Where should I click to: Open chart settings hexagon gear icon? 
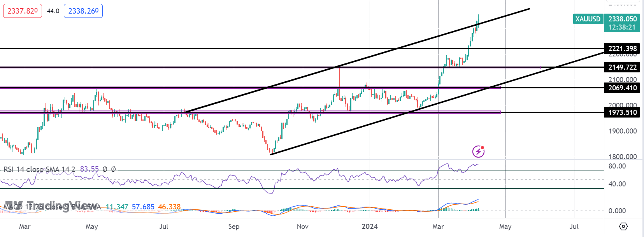tap(623, 226)
